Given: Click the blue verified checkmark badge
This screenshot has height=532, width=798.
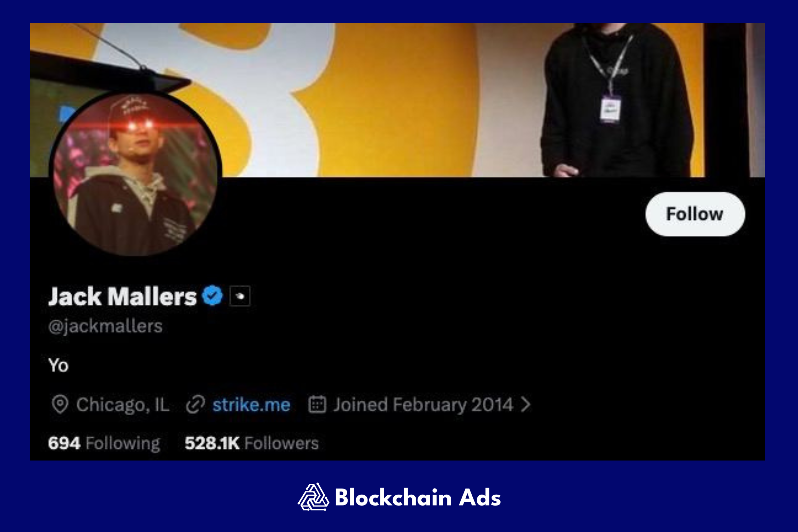Looking at the screenshot, I should click(x=212, y=296).
